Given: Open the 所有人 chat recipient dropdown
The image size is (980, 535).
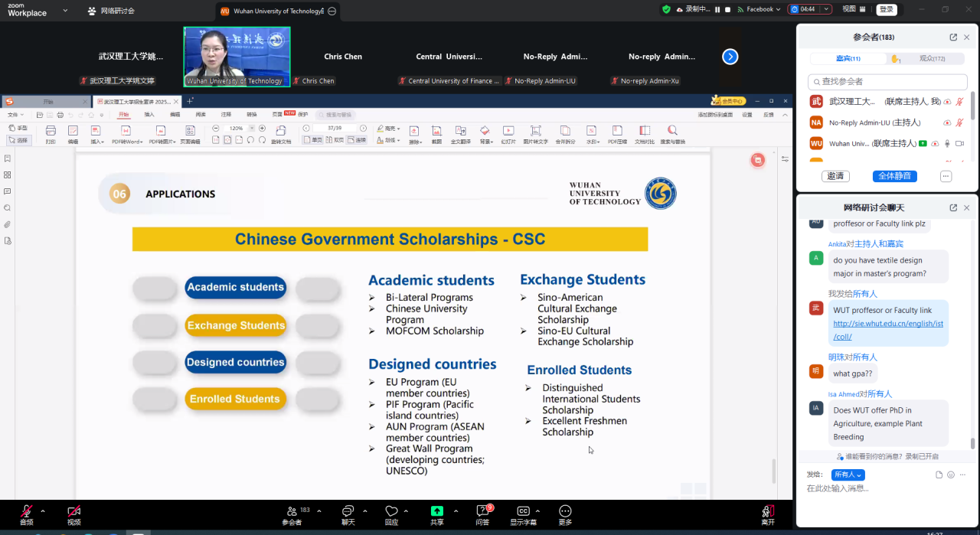Looking at the screenshot, I should tap(848, 475).
